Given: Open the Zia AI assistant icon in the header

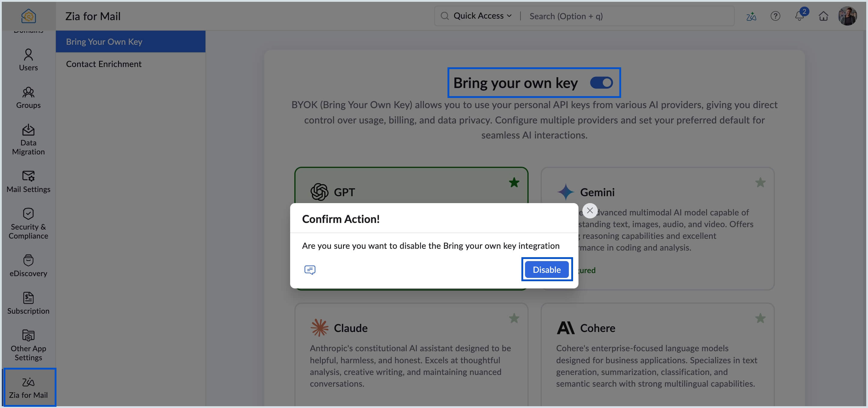Looking at the screenshot, I should (751, 16).
